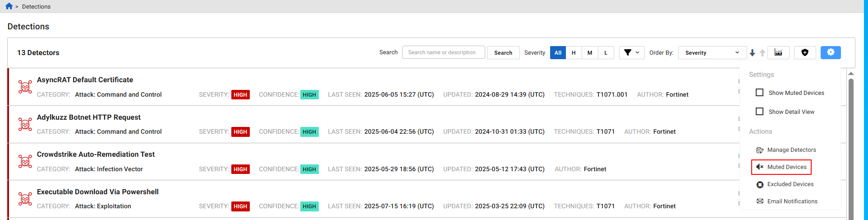Focus the search name or description field
Viewport: 868px width, 220px height.
(x=443, y=52)
